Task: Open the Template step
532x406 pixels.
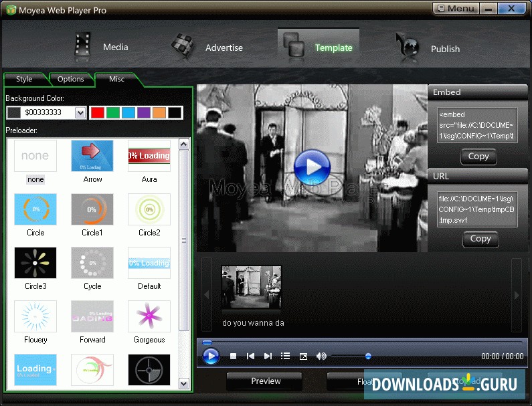Action: 319,47
